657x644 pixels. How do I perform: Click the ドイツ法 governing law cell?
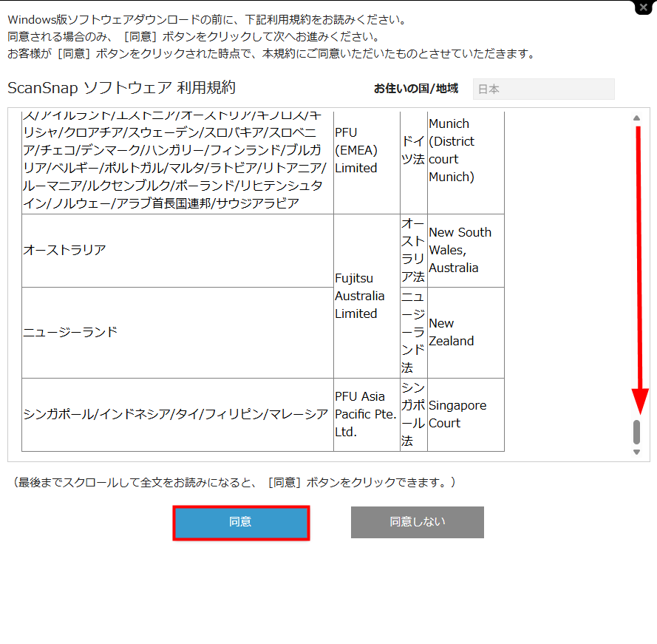click(x=413, y=150)
